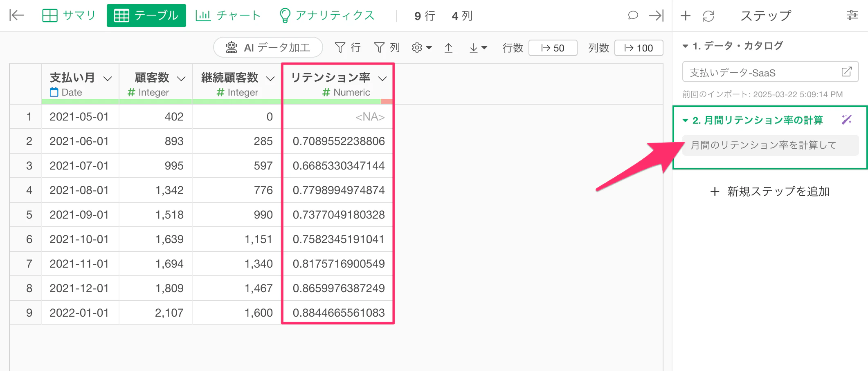Viewport: 868px width, 371px height.
Task: Collapse the 2. 月間リテンション率の計算 step
Action: click(x=685, y=121)
